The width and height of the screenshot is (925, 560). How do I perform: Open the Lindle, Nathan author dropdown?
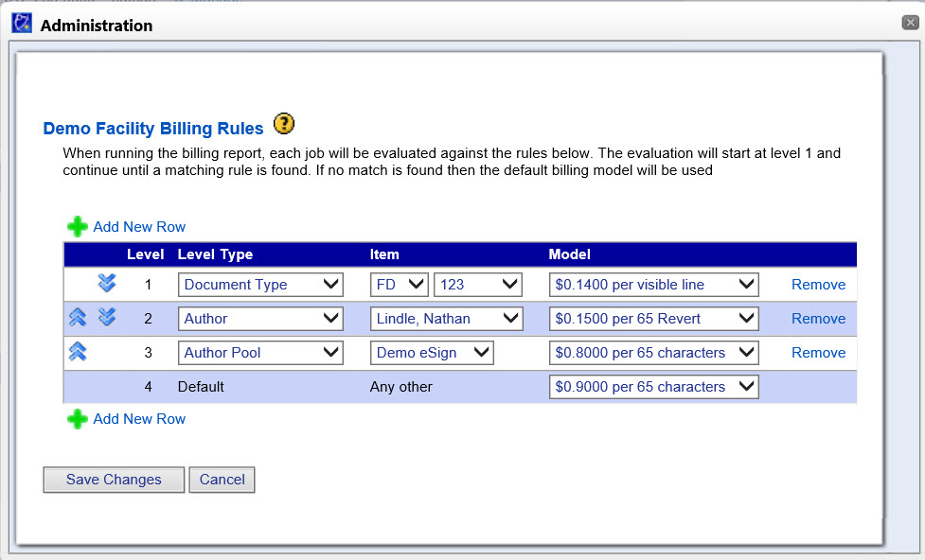[446, 319]
